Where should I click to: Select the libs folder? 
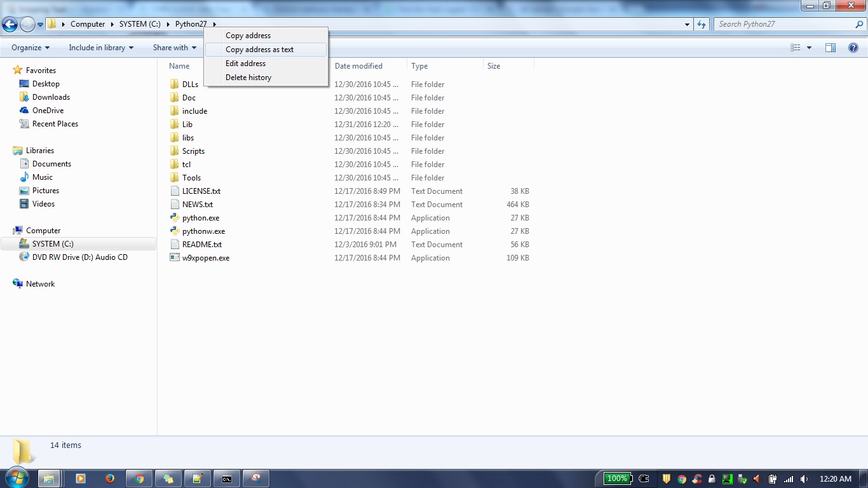coord(188,138)
